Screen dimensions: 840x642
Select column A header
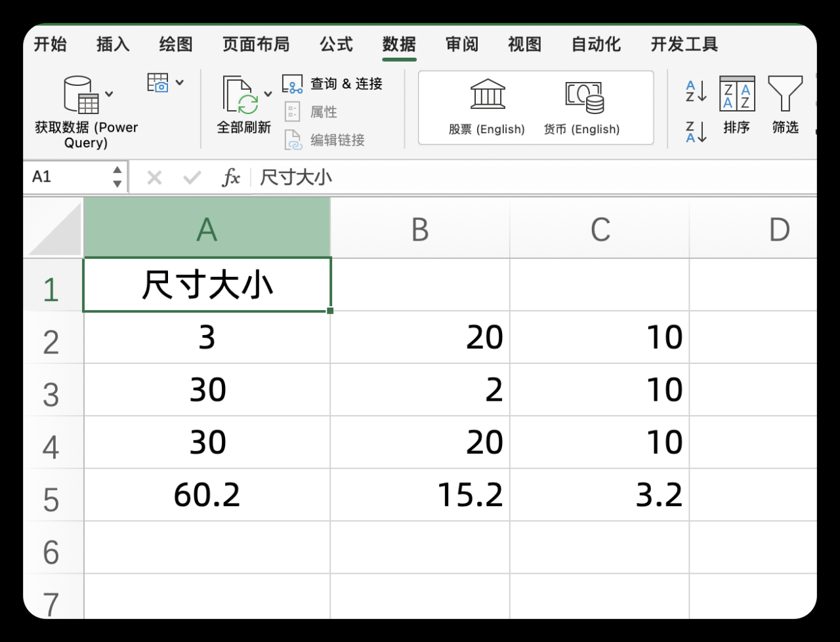pyautogui.click(x=207, y=228)
